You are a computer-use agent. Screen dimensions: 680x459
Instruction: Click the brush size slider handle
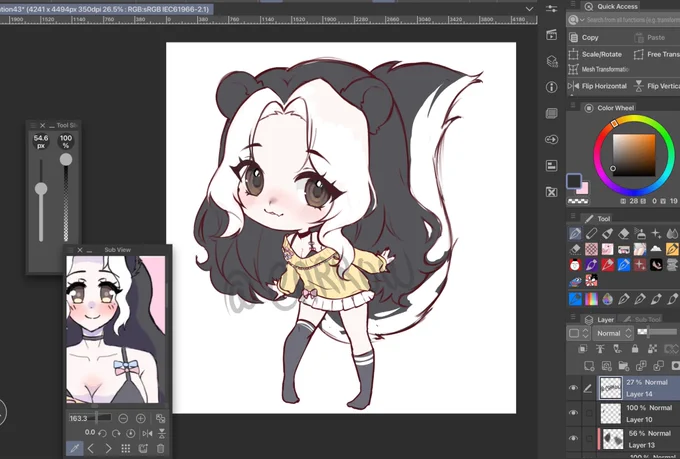point(41,189)
